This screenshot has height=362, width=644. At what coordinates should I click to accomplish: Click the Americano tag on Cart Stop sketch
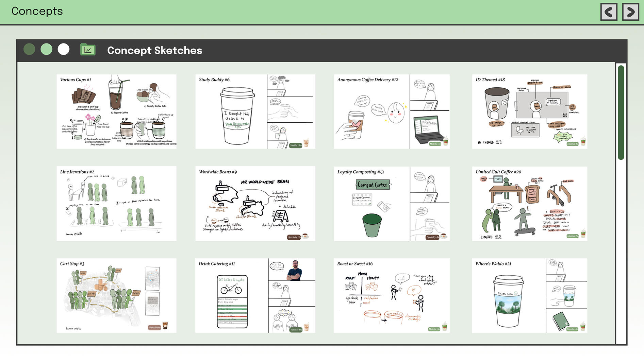pos(154,327)
